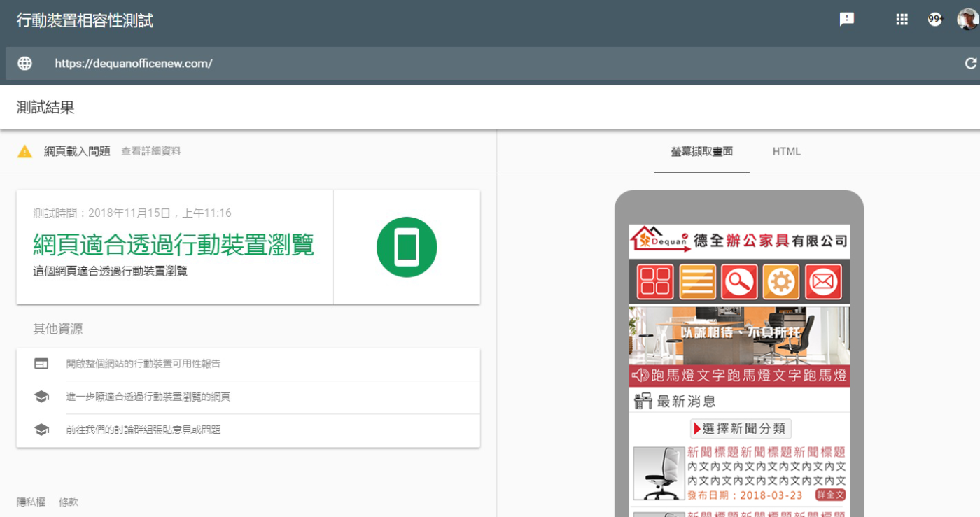Screen dimensions: 980x517
Task: Click the 隱私權 footer link
Action: click(x=31, y=502)
